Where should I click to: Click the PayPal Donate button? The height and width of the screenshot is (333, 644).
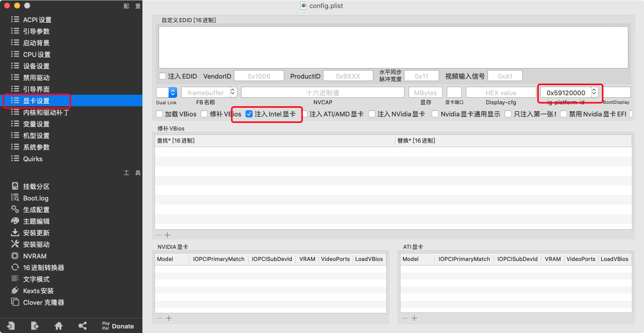click(118, 326)
